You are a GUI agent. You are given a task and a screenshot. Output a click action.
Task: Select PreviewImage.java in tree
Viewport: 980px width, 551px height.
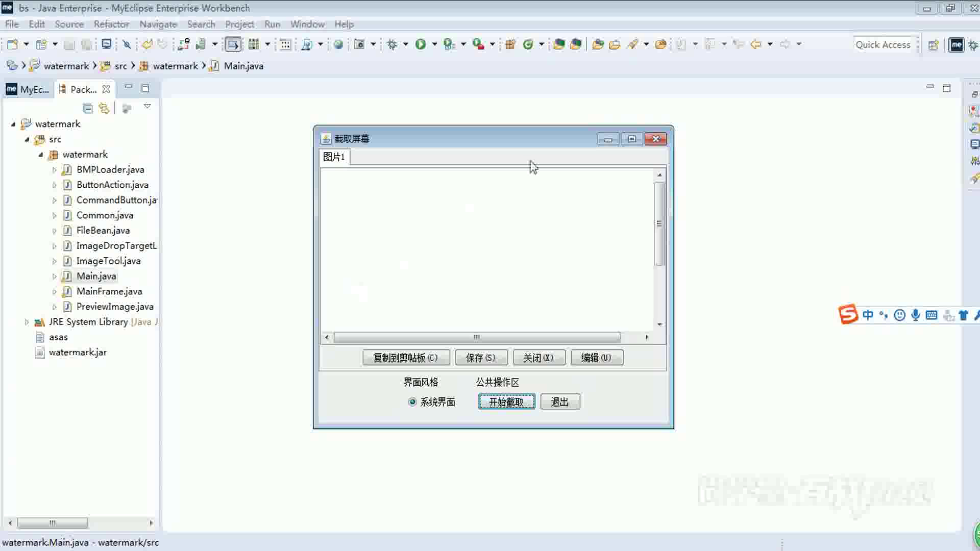115,307
